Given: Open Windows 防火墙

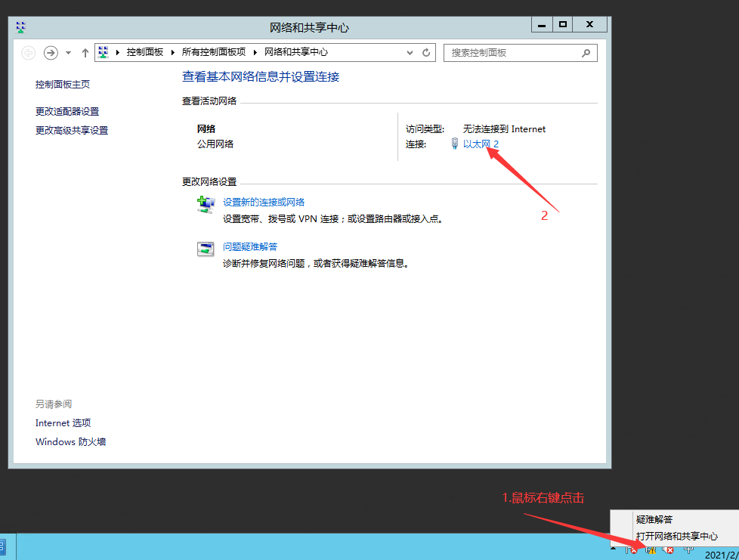Looking at the screenshot, I should tap(71, 441).
